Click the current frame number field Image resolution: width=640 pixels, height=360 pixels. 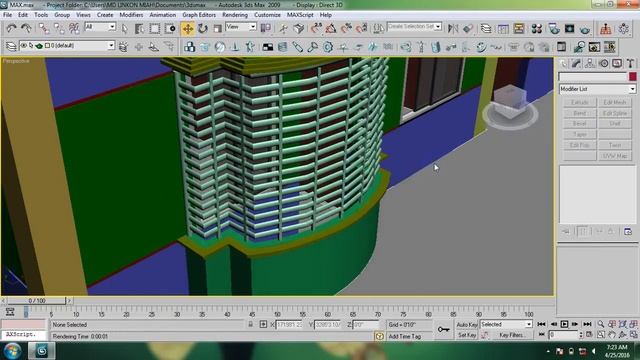click(x=564, y=335)
